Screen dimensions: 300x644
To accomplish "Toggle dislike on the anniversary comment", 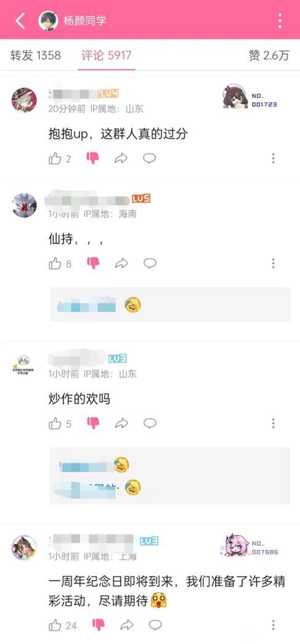I will click(x=99, y=626).
